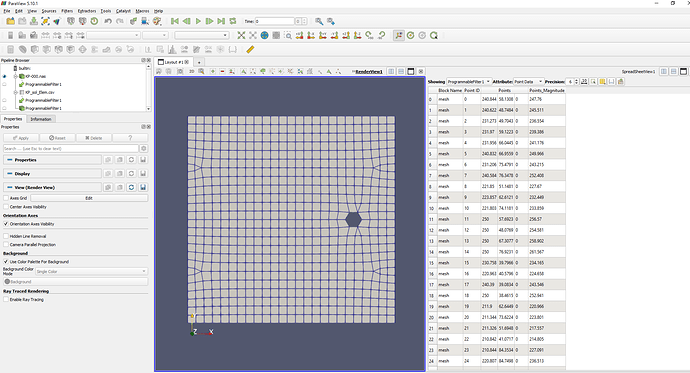Viewport: 690px width, 373px height.
Task: Click the Reset Camera icon
Action: [x=241, y=35]
